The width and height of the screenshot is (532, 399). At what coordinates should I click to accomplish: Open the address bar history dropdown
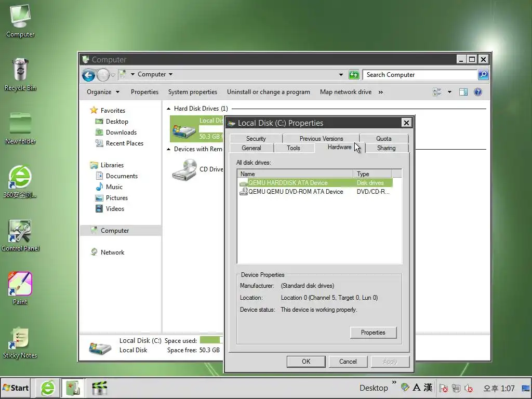click(341, 75)
